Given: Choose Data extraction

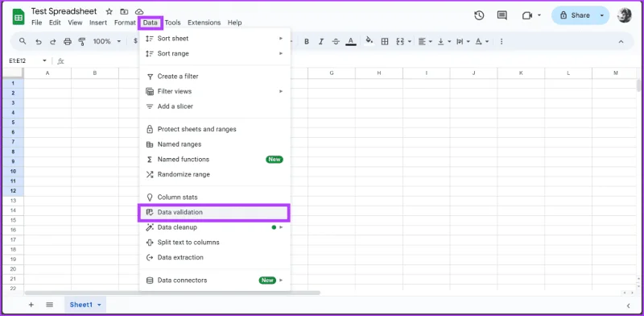Looking at the screenshot, I should point(215,257).
